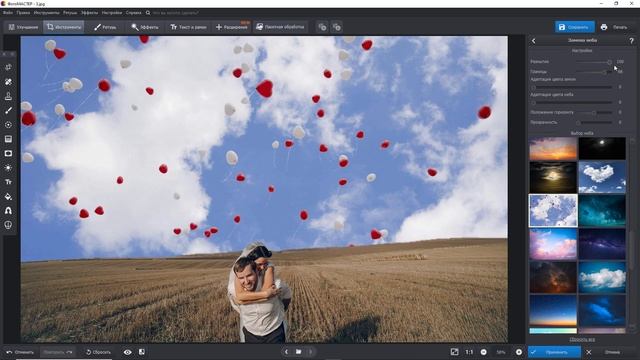Go to next photo arrow
Image resolution: width=640 pixels, height=360 pixels.
coord(311,351)
